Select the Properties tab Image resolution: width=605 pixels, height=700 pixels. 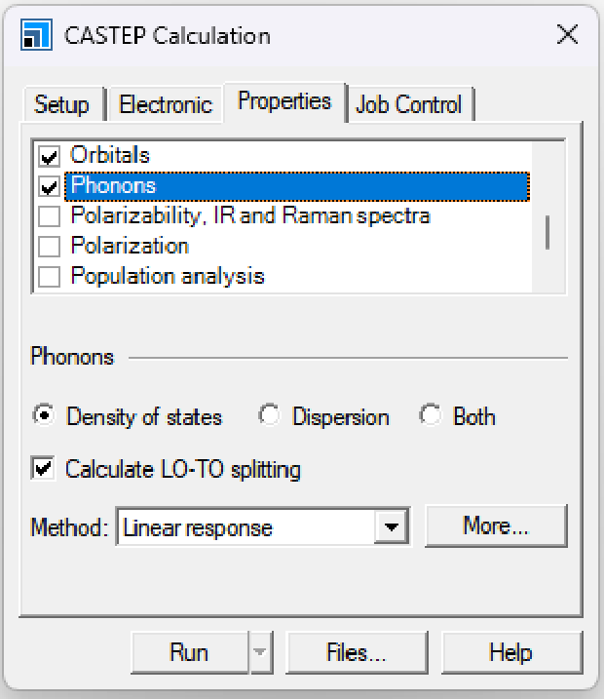click(284, 101)
